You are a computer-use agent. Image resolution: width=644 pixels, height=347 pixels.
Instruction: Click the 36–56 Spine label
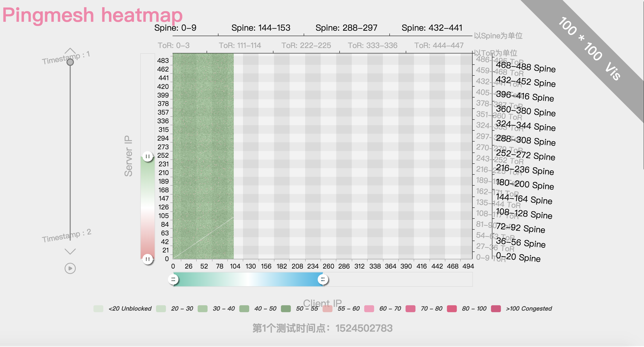(x=521, y=243)
